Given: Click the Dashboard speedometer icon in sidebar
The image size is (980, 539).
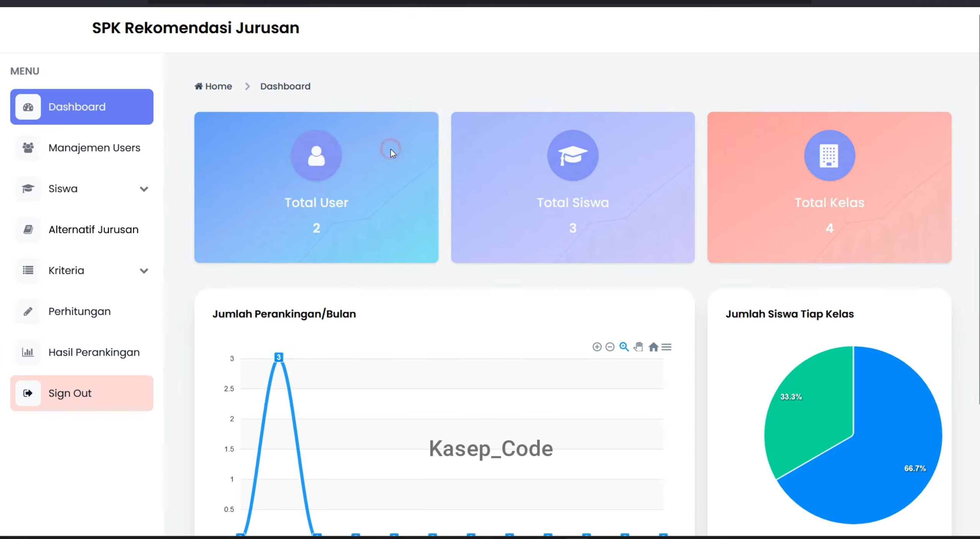Looking at the screenshot, I should pos(28,107).
